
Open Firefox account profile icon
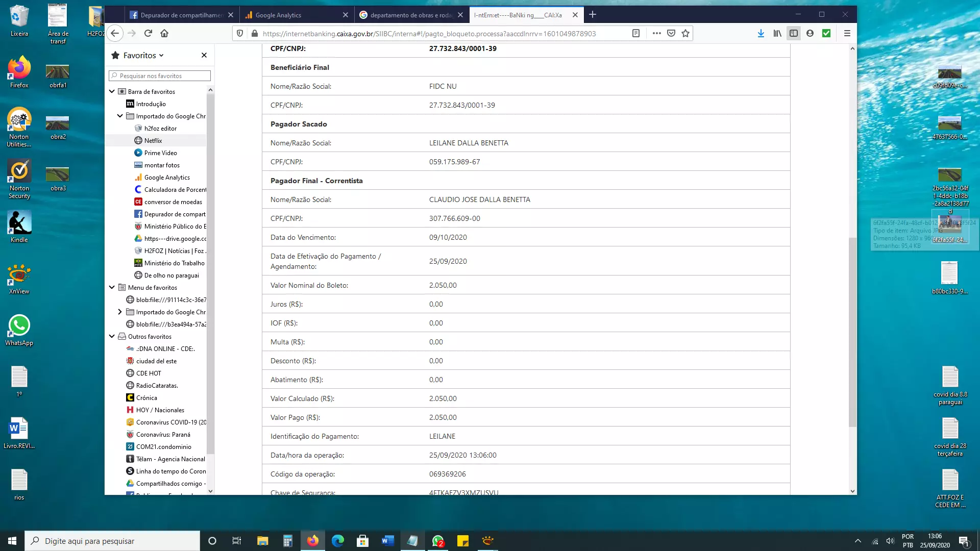pyautogui.click(x=810, y=33)
